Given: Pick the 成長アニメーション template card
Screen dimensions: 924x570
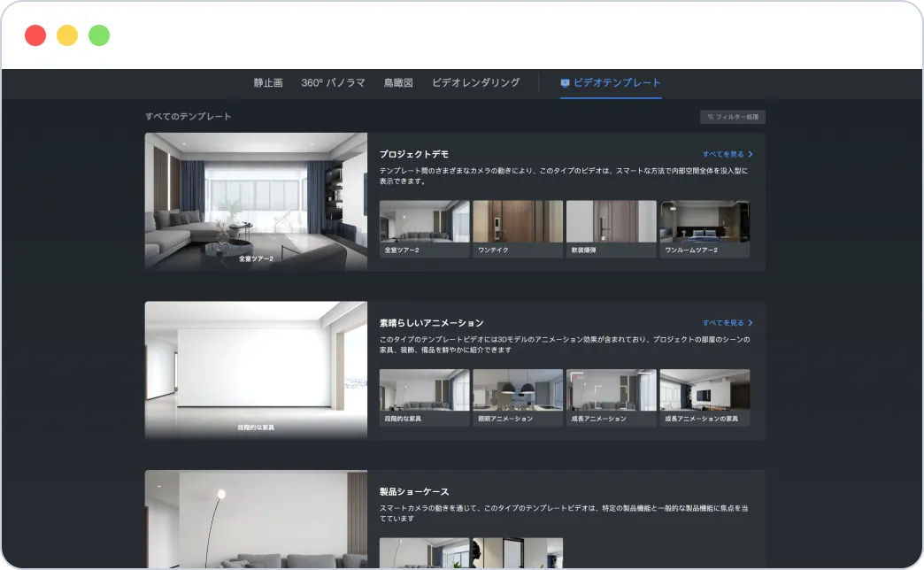Looking at the screenshot, I should click(611, 397).
